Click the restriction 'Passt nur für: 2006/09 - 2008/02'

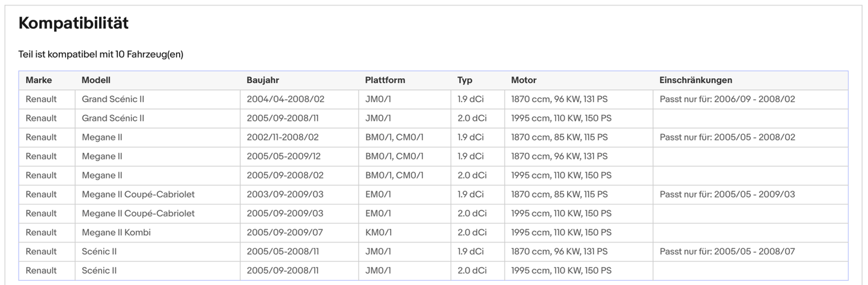pos(727,99)
